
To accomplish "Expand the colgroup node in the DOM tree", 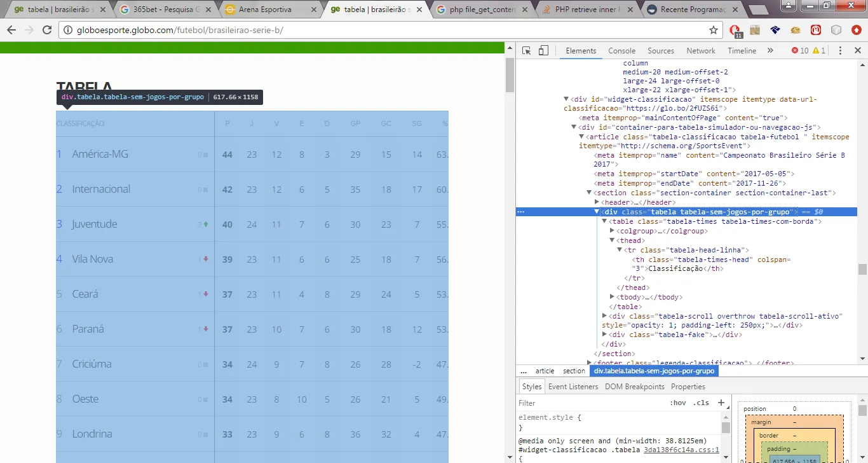I will click(613, 231).
